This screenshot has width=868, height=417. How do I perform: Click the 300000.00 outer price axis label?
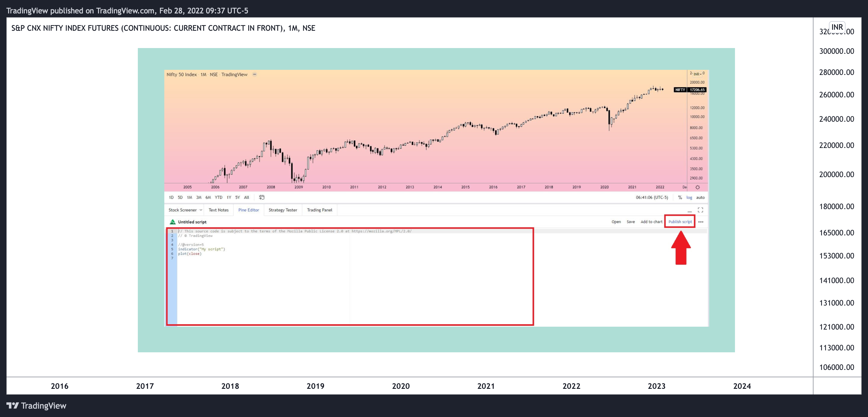836,51
